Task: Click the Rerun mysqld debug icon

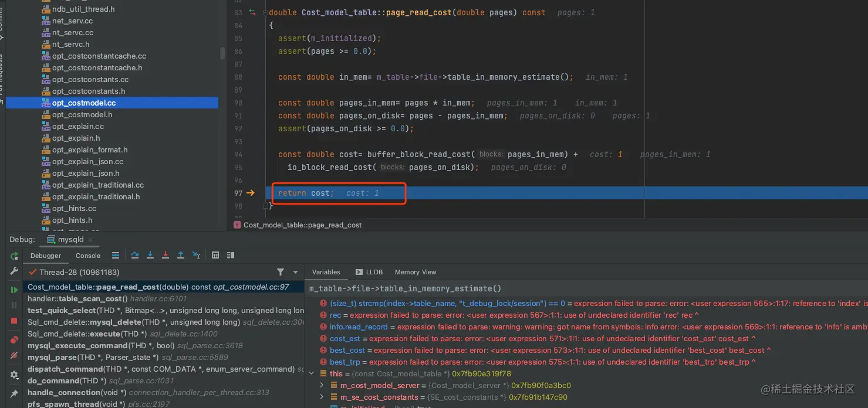Action: point(14,256)
